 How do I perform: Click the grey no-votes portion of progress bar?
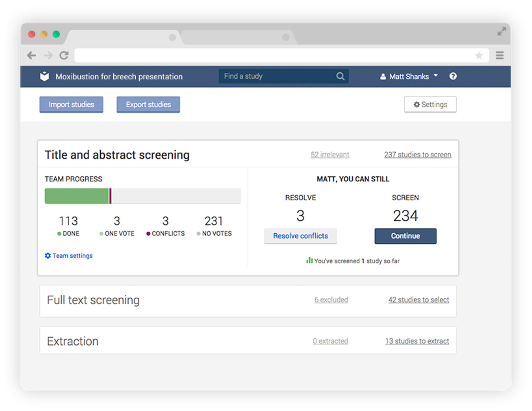176,196
